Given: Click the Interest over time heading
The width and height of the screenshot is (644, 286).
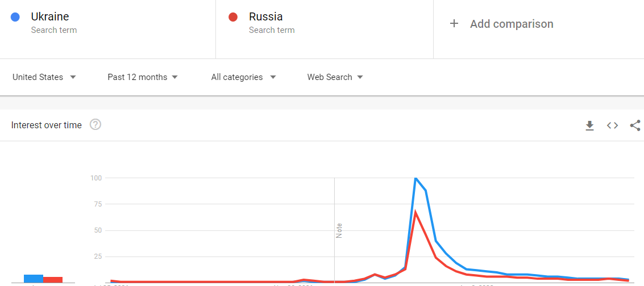Looking at the screenshot, I should point(47,125).
